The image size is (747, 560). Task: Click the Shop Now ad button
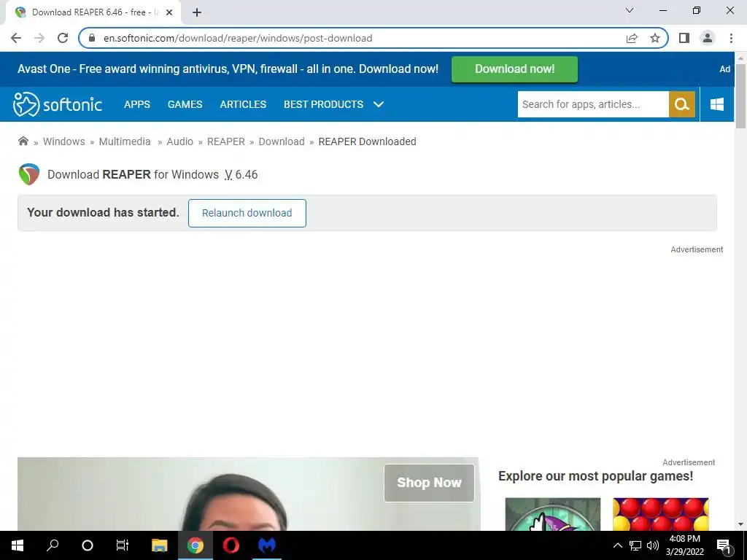click(x=429, y=483)
